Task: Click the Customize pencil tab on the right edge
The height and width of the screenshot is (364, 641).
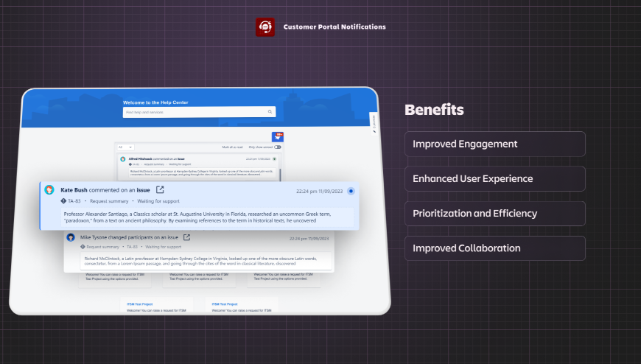Action: tap(374, 124)
